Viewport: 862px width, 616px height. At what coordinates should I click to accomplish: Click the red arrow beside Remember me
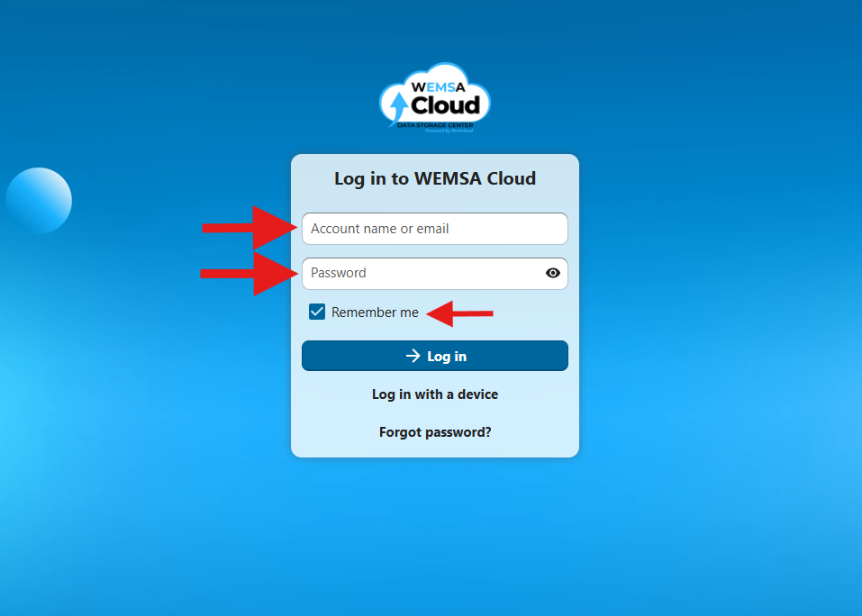click(x=459, y=313)
